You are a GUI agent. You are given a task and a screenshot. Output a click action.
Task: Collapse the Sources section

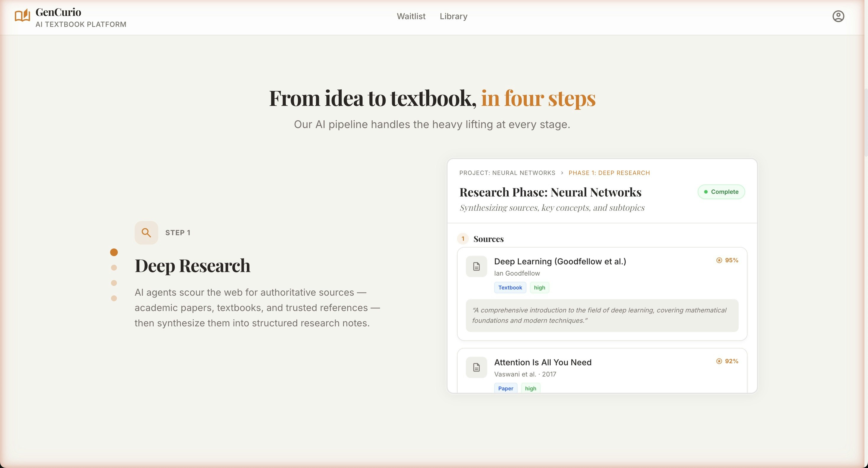pyautogui.click(x=488, y=239)
